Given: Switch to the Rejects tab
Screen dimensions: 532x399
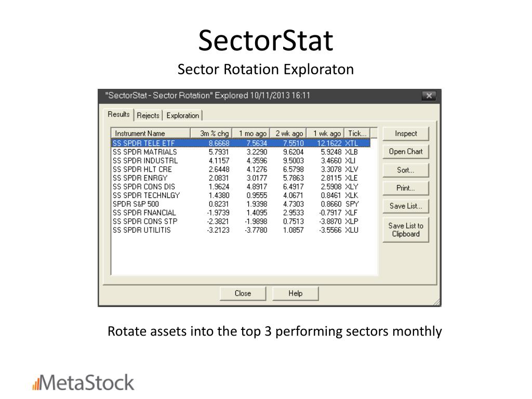Looking at the screenshot, I should coord(148,115).
